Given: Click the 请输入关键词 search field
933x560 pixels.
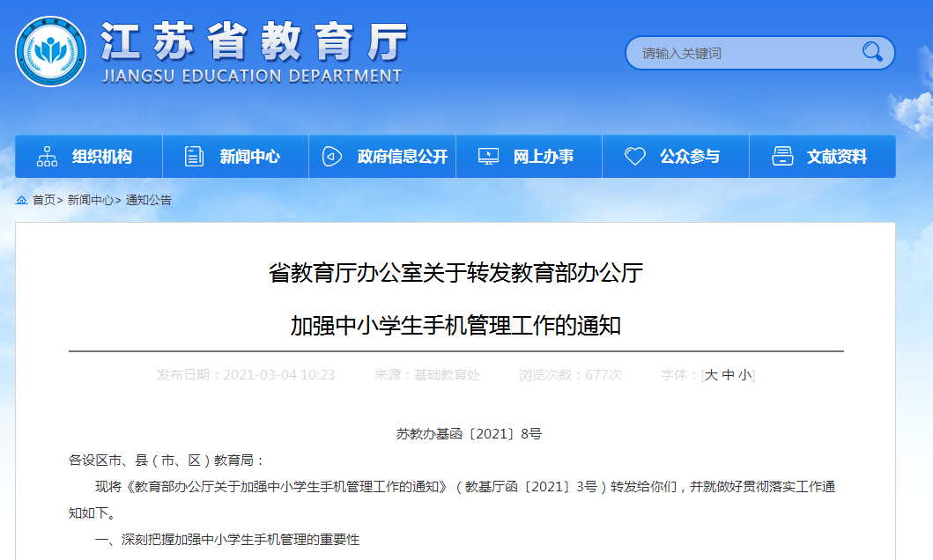Looking at the screenshot, I should 759,53.
